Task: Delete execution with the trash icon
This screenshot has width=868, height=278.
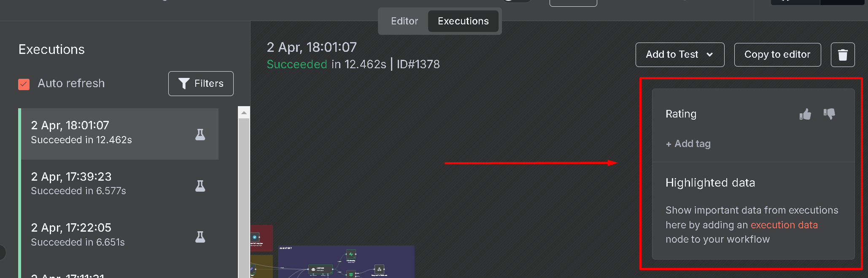Action: 843,55
